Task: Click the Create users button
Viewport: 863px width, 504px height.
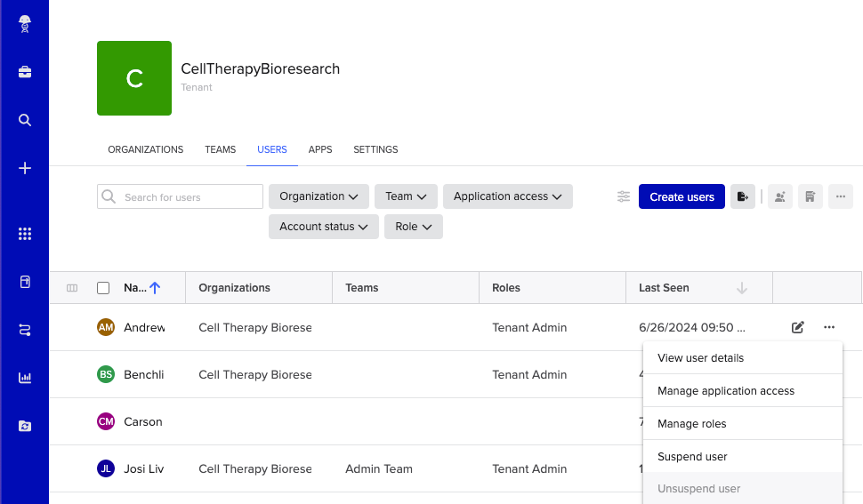Action: pyautogui.click(x=682, y=196)
